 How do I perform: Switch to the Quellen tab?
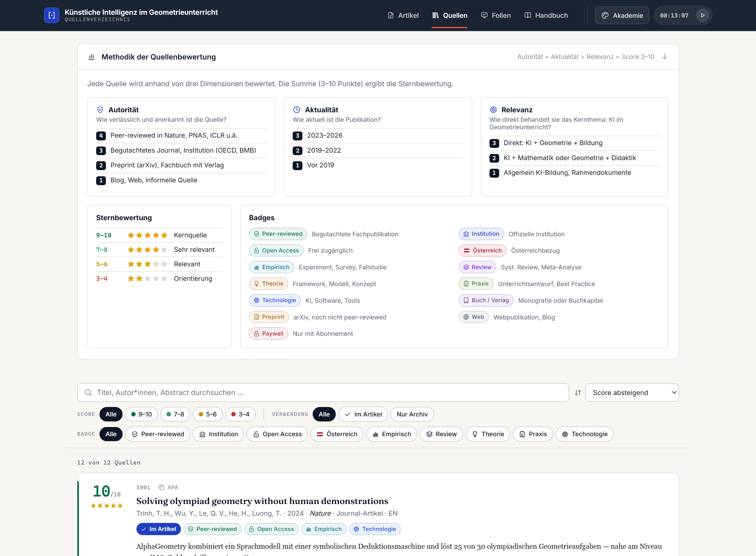point(449,15)
